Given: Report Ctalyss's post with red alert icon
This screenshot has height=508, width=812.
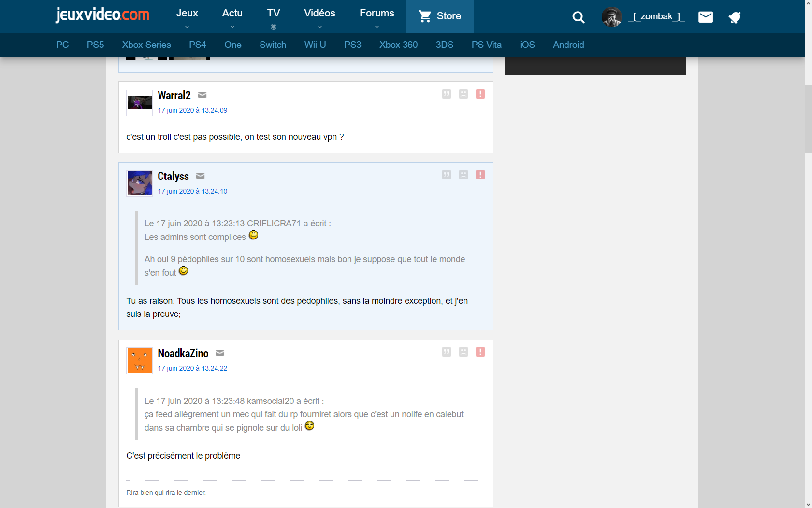Looking at the screenshot, I should (x=480, y=175).
